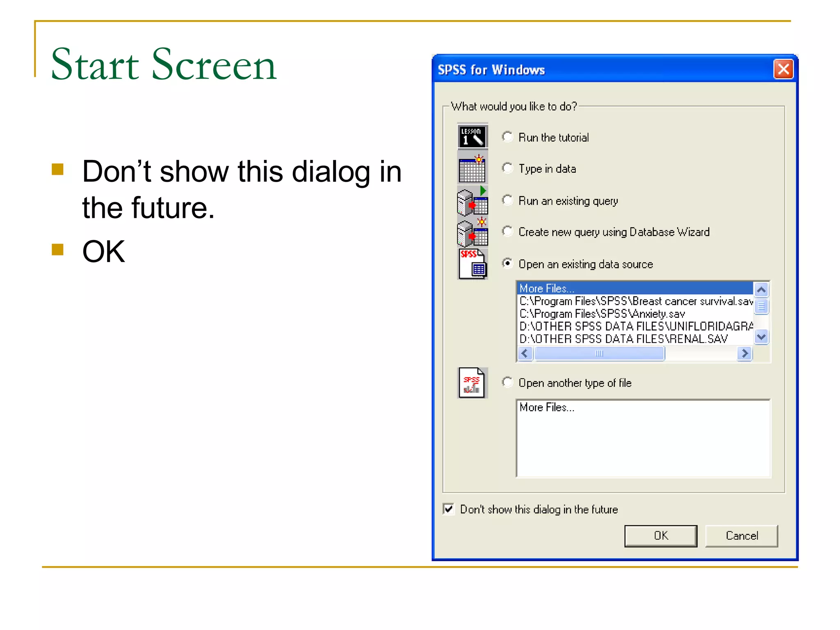Click the Database Wizard query icon
The width and height of the screenshot is (840, 630).
tap(472, 232)
